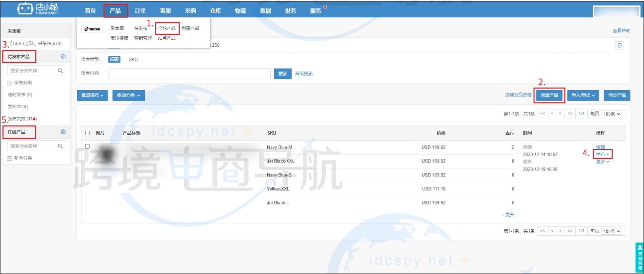Screen dimensions: 644x274
Task: Click the blue 搜索 button
Action: 283,74
